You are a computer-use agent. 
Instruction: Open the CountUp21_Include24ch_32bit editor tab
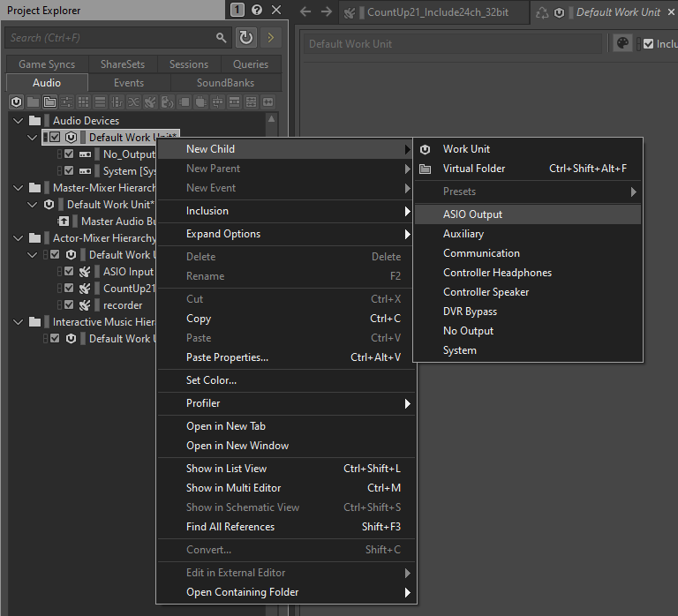point(434,12)
